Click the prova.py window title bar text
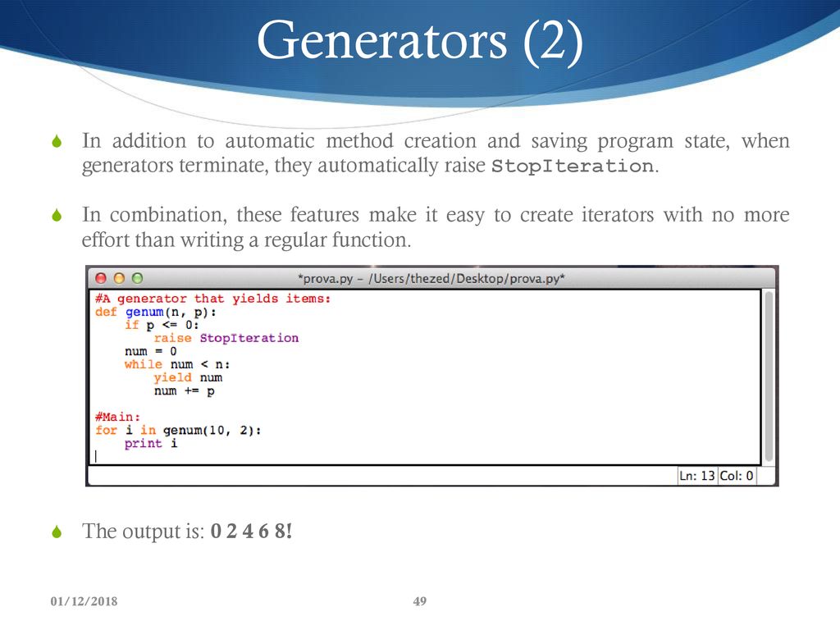Screen dimensions: 840x630 click(x=431, y=279)
